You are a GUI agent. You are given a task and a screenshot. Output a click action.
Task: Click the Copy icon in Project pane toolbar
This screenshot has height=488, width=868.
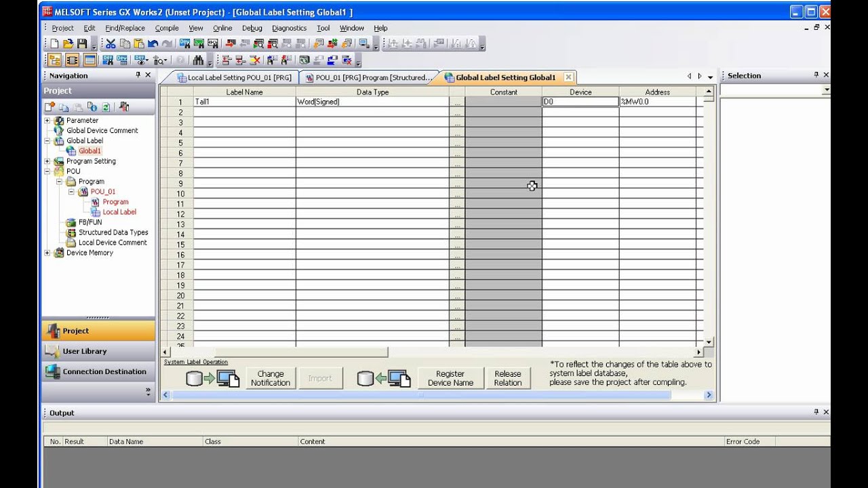[64, 107]
